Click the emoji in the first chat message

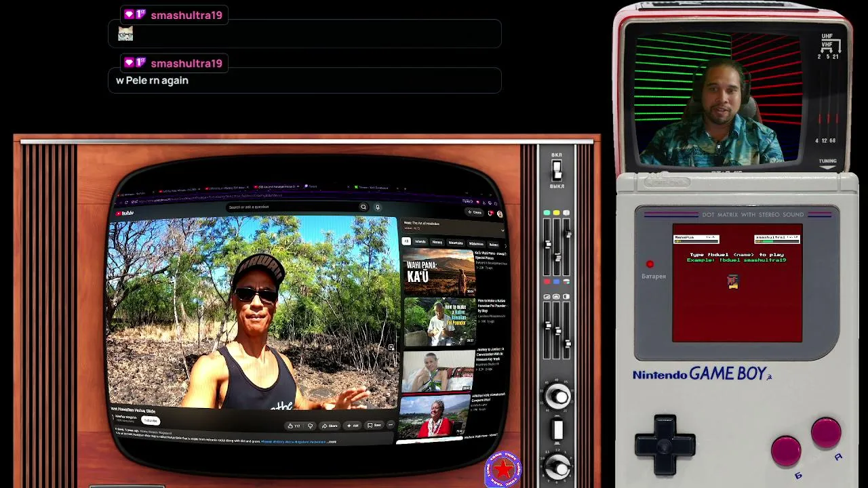tap(125, 33)
